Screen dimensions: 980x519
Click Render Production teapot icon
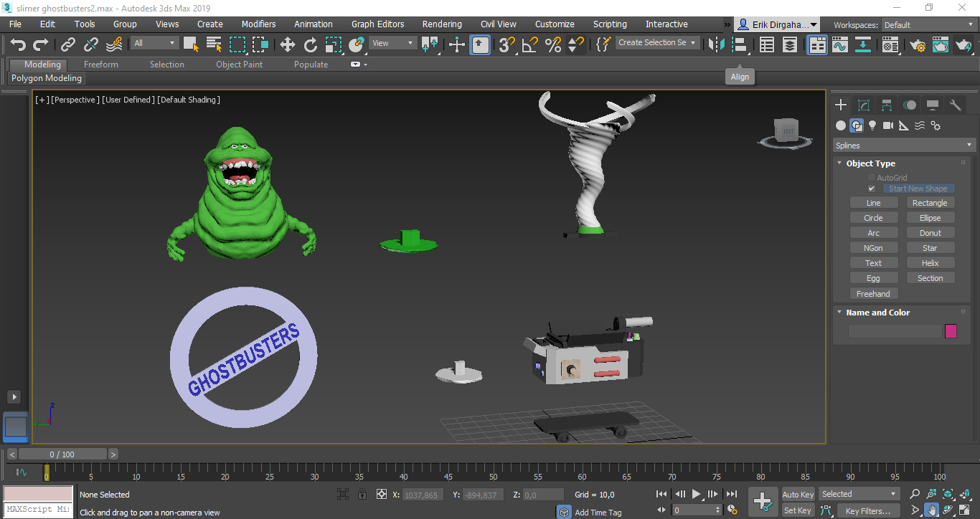pyautogui.click(x=963, y=44)
